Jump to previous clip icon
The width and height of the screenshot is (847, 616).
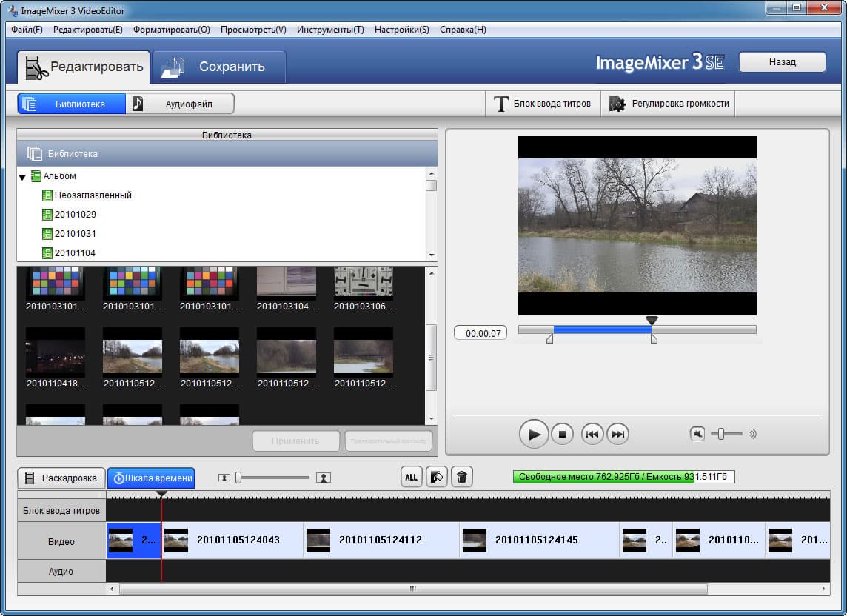592,434
